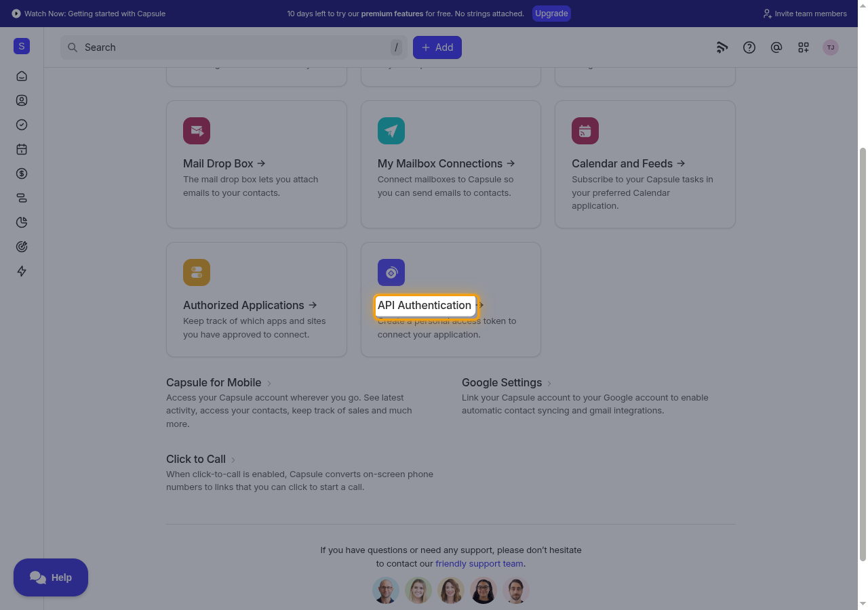Open the help question mark icon
The image size is (868, 610).
coord(749,47)
